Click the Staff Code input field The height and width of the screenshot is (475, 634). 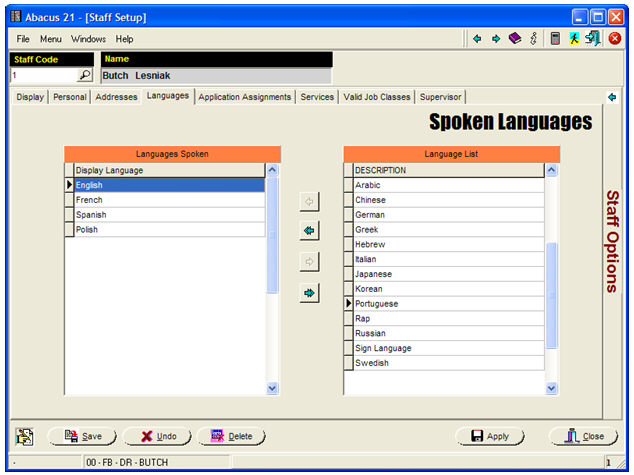[x=42, y=75]
